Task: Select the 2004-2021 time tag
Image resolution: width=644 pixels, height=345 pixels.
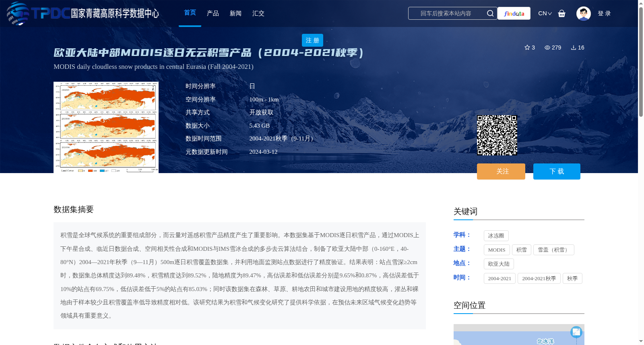Action: 500,278
